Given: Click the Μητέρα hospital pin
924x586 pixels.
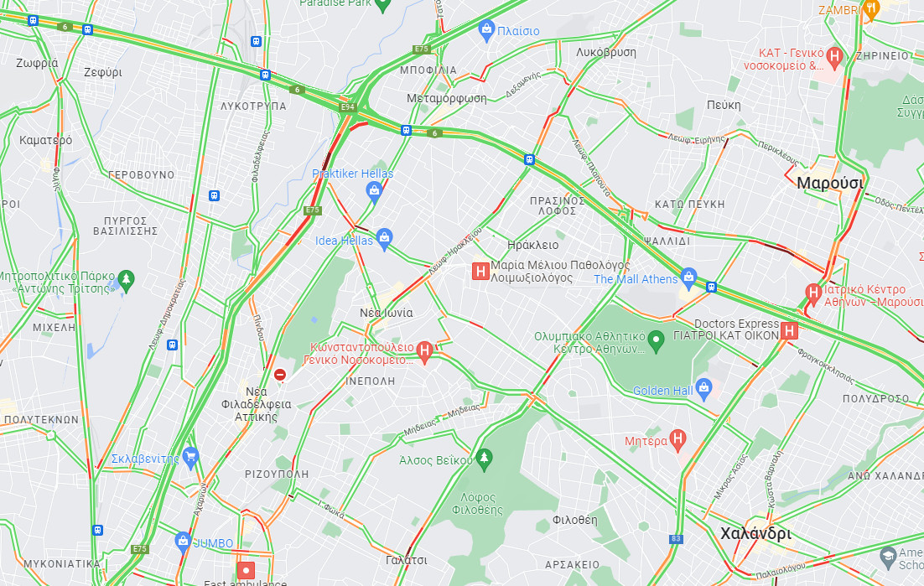Looking at the screenshot, I should click(x=677, y=440).
